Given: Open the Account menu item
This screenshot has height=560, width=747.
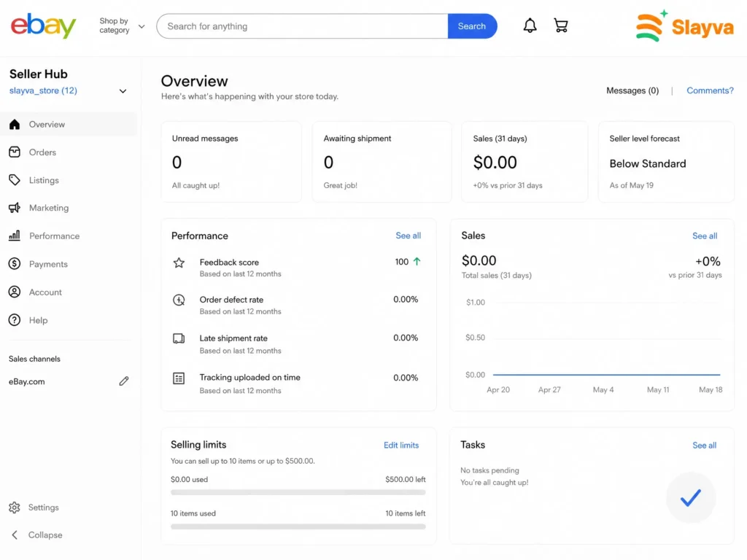Looking at the screenshot, I should (69, 292).
